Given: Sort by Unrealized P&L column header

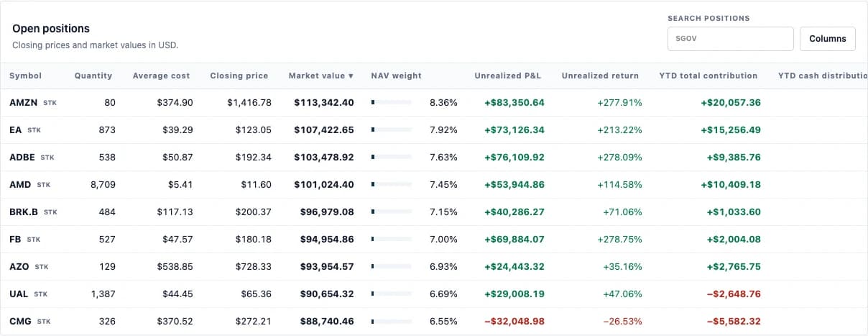Looking at the screenshot, I should tap(507, 76).
